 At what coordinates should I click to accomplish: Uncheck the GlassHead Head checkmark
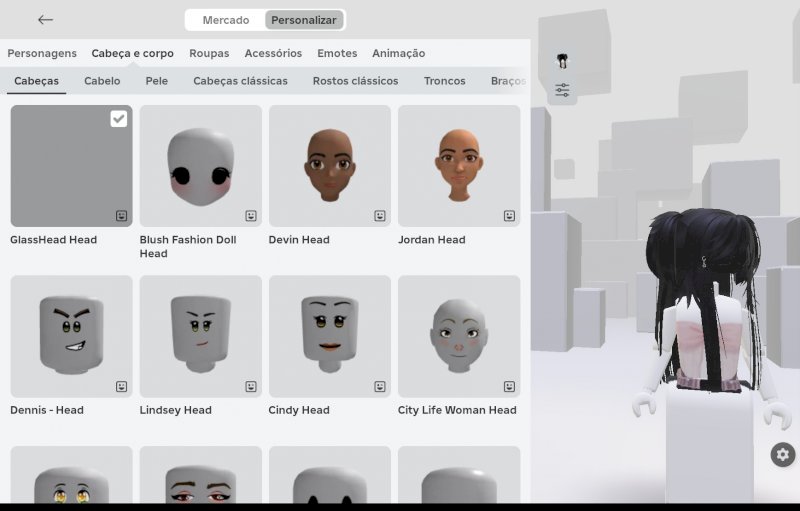pyautogui.click(x=119, y=119)
